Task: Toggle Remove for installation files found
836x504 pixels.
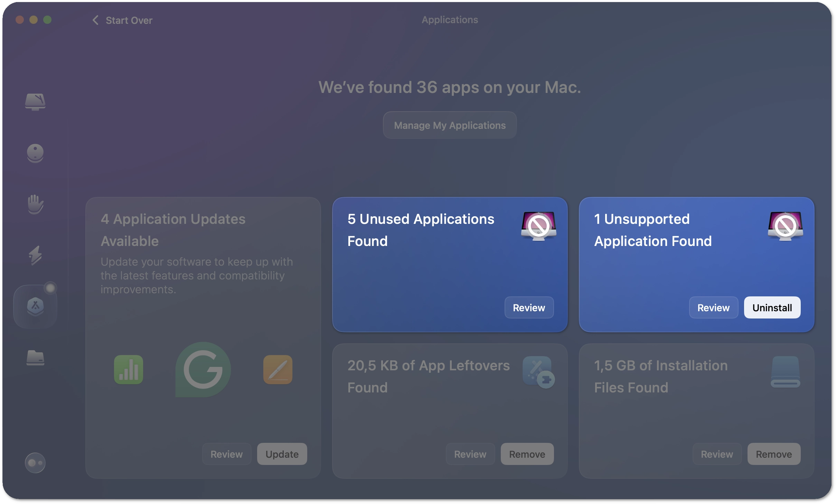Action: pyautogui.click(x=774, y=453)
